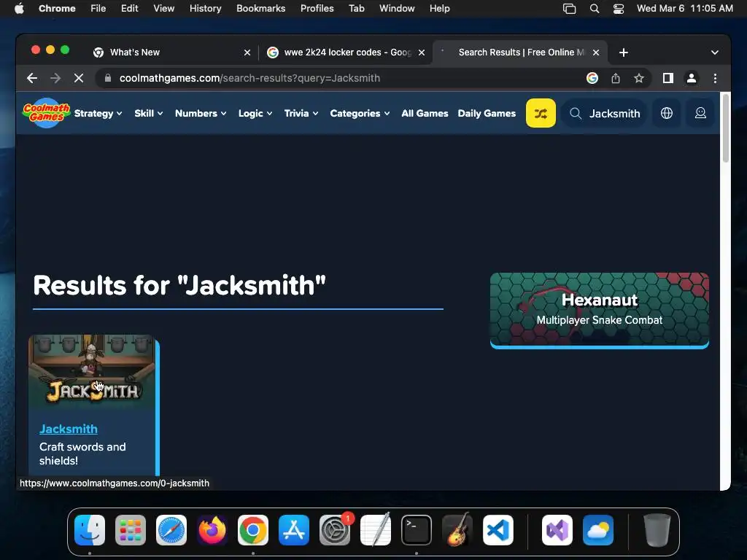The height and width of the screenshot is (560, 747).
Task: Go back with the browser back arrow
Action: 32,78
